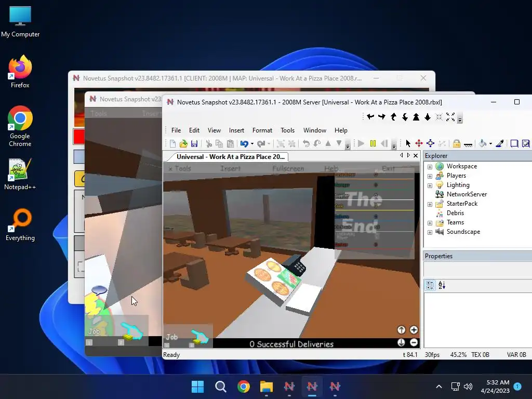Click the in-game Exit button
The height and width of the screenshot is (399, 532).
coord(388,168)
